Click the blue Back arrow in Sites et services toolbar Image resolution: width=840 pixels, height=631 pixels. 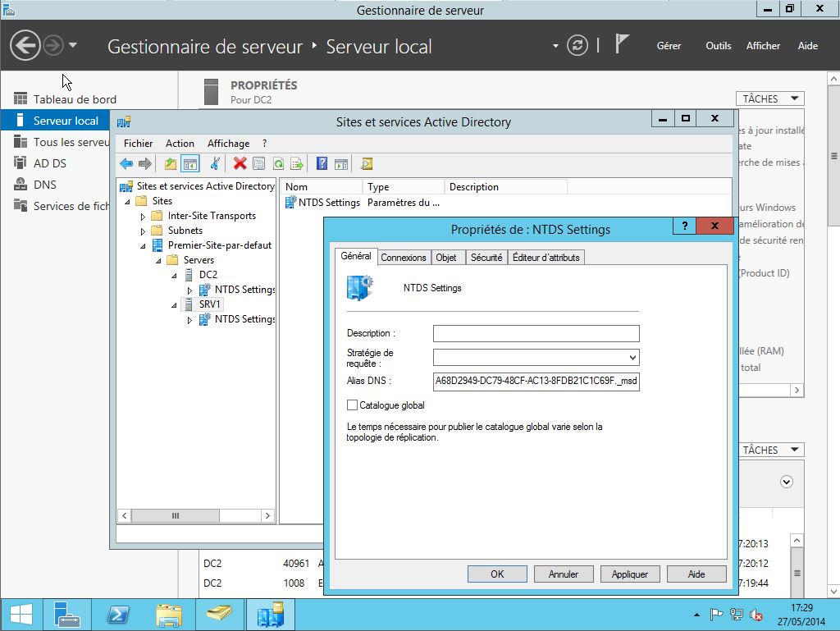pyautogui.click(x=126, y=164)
